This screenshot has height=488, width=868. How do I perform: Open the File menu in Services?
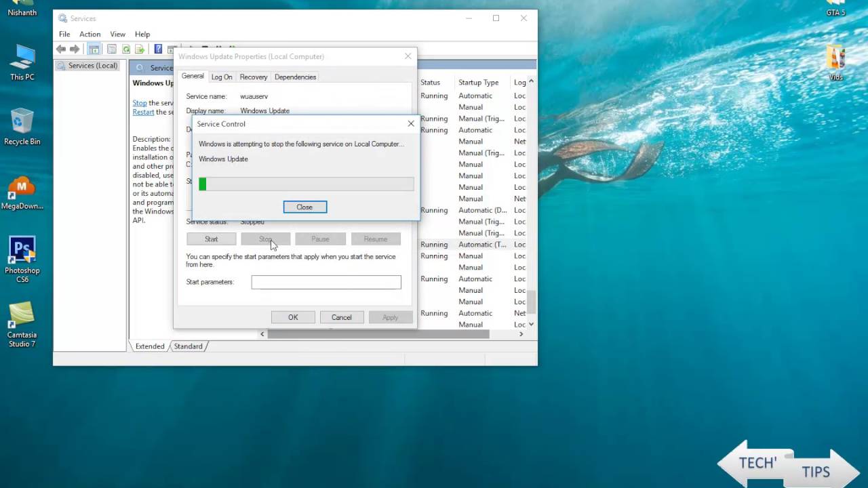[x=64, y=34]
